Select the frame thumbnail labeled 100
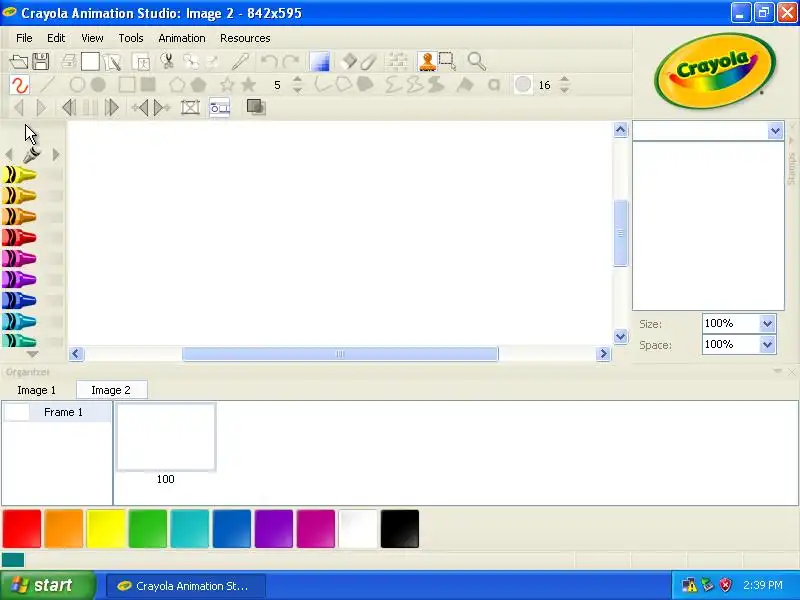The height and width of the screenshot is (600, 800). pos(166,437)
